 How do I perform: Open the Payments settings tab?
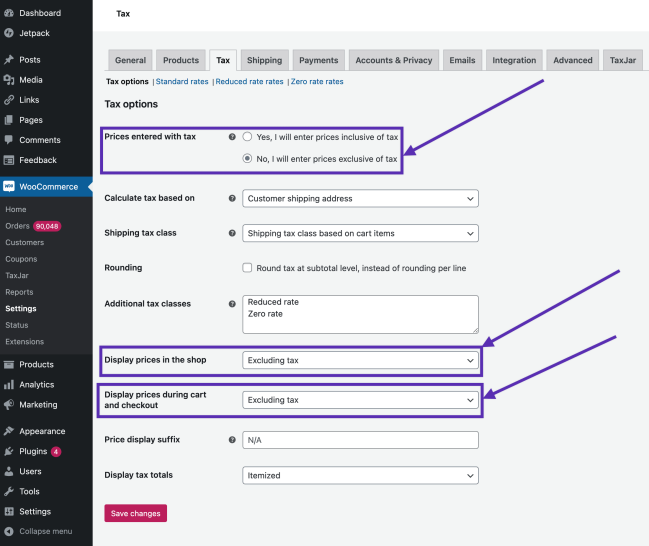tap(319, 60)
